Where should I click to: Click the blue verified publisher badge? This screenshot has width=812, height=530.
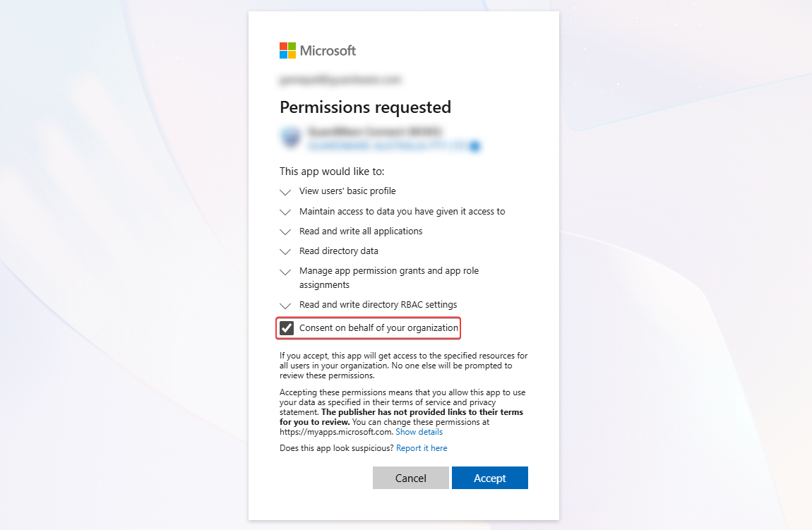[475, 146]
